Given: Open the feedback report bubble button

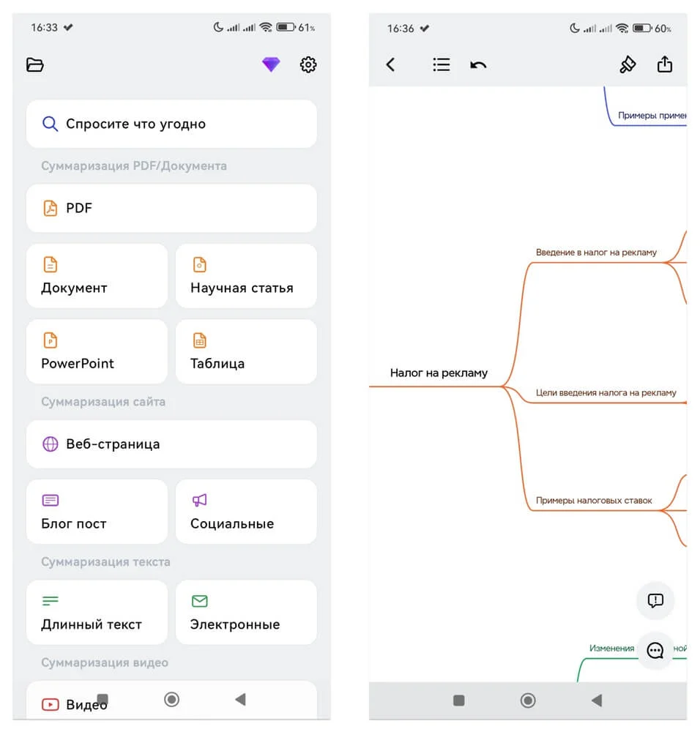Looking at the screenshot, I should (655, 601).
